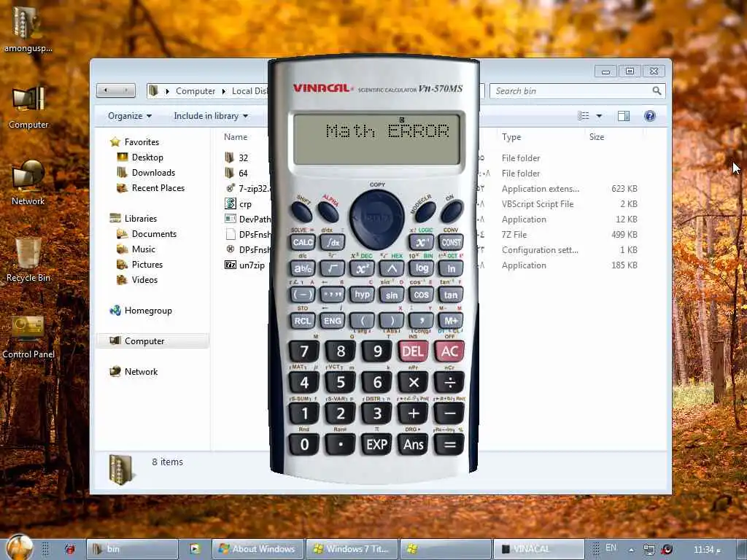This screenshot has height=560, width=747.
Task: Click the digit 0 key
Action: [x=304, y=444]
